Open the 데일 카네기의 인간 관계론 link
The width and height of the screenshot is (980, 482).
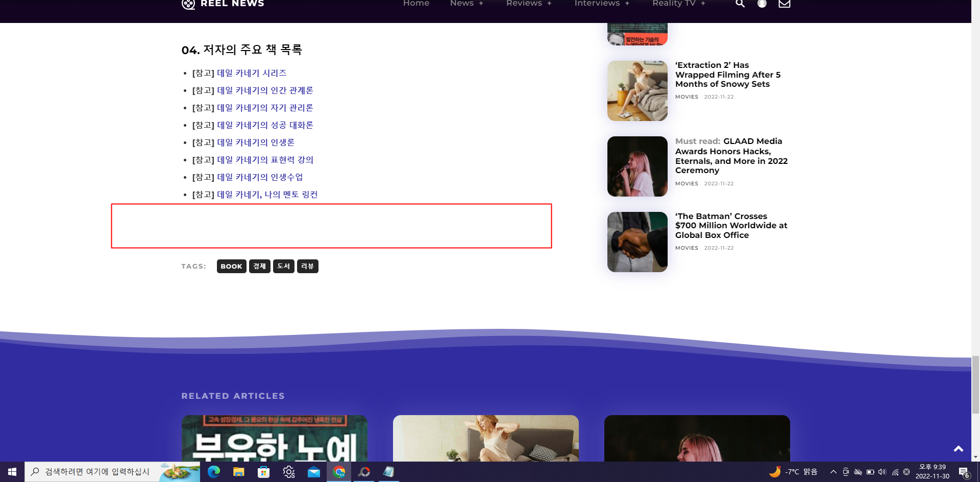[x=265, y=90]
